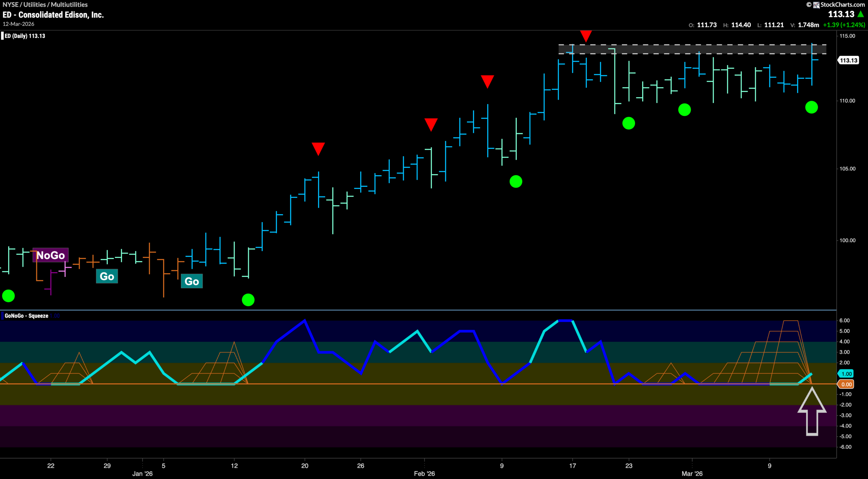This screenshot has width=868, height=479.
Task: Click the large 113.13 last price header
Action: (x=841, y=14)
